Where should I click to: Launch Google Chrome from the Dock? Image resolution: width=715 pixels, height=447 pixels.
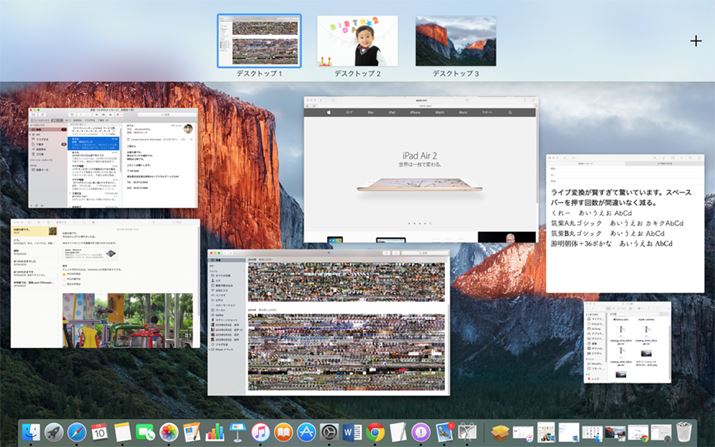click(375, 432)
